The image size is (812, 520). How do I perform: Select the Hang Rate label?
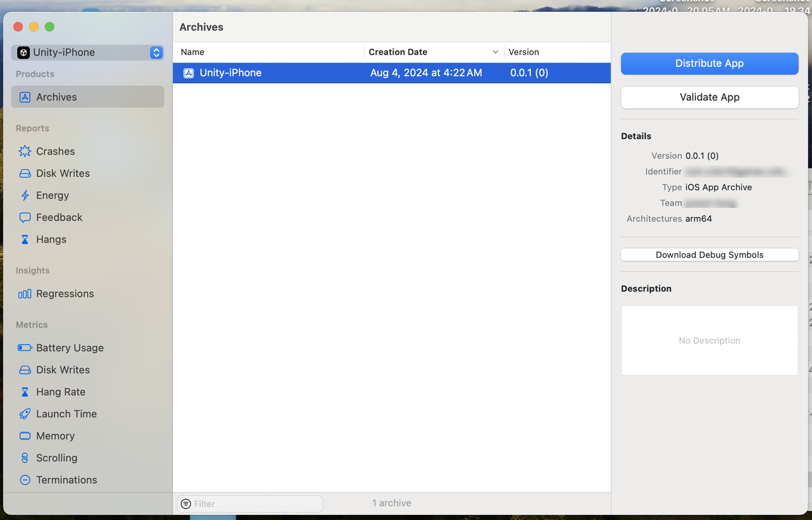(x=61, y=392)
